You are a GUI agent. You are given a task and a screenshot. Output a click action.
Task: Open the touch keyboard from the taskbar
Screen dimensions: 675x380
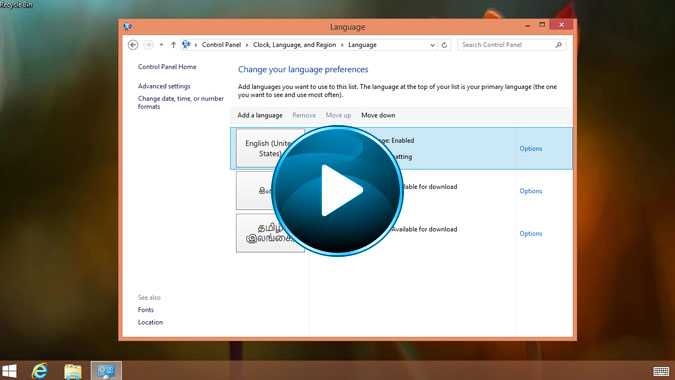(661, 371)
